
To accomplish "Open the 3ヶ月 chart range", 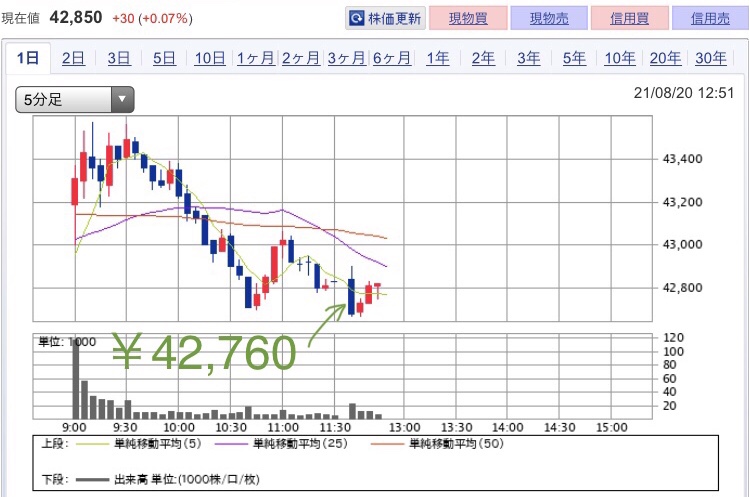I will 346,58.
